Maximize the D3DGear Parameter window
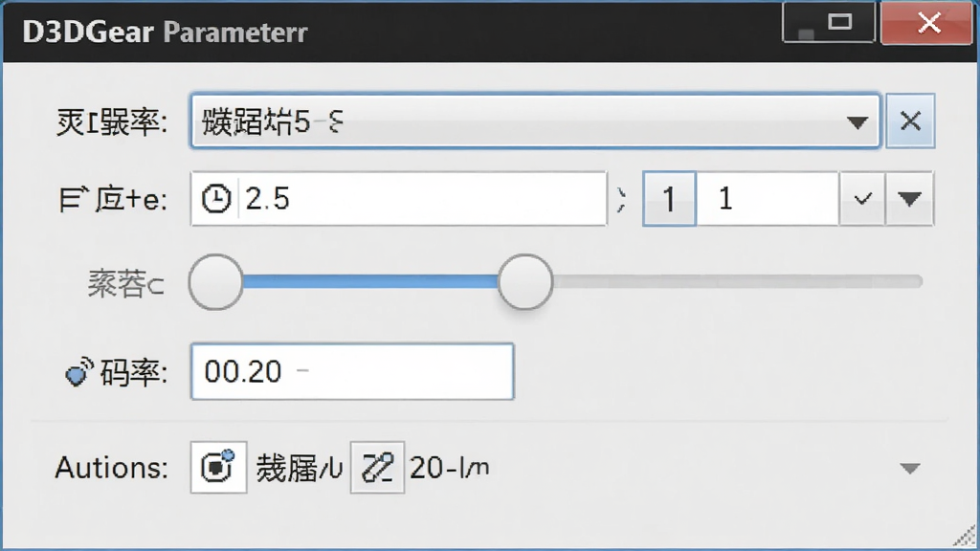This screenshot has width=980, height=551. pos(839,23)
